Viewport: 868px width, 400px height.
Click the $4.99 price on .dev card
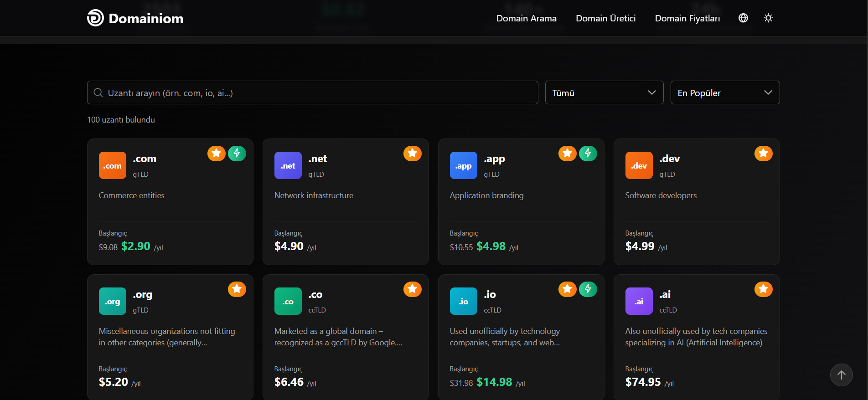[640, 246]
